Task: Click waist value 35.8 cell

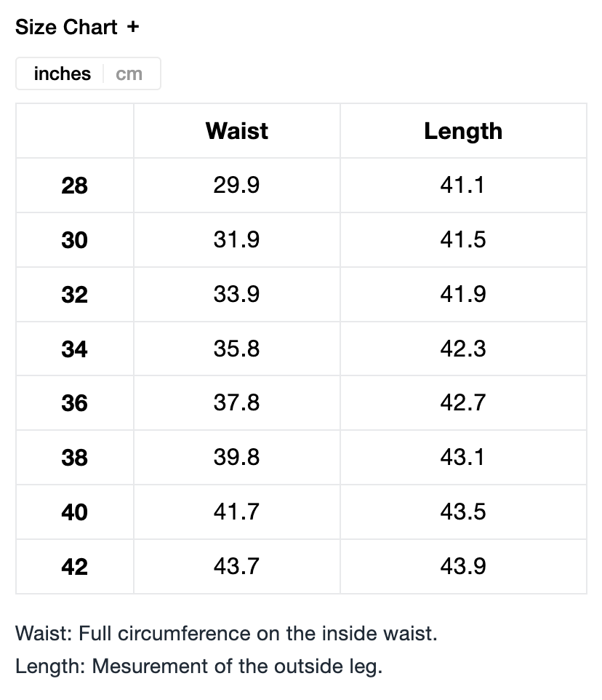Action: [x=236, y=349]
